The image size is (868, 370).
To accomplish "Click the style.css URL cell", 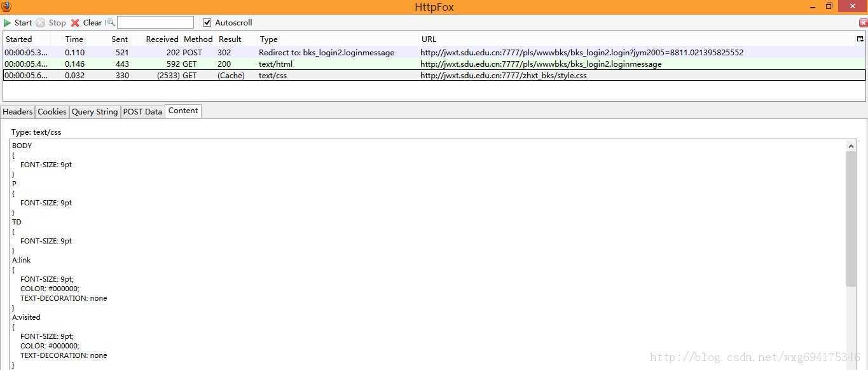I will [504, 76].
